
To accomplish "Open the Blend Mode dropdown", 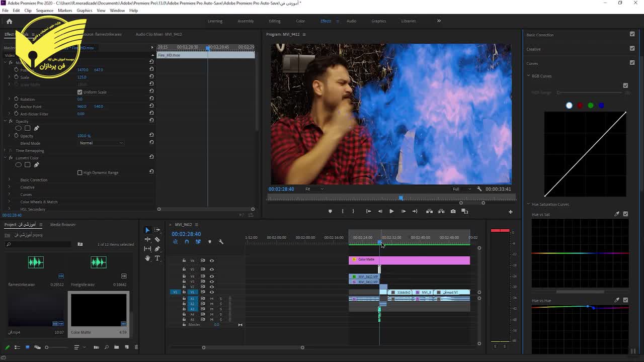I will pos(101,143).
